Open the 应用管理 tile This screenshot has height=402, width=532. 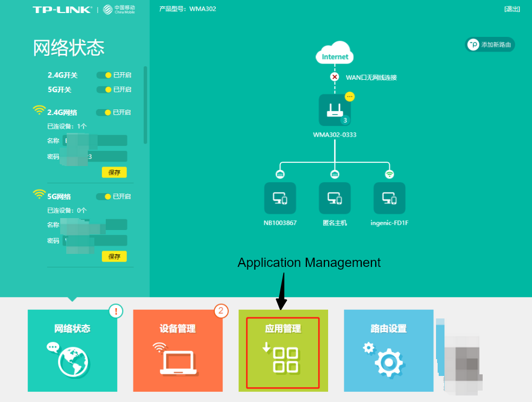click(283, 353)
